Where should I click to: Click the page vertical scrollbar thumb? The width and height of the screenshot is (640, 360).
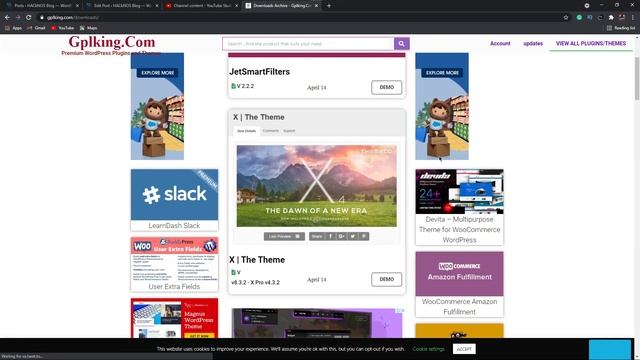(637, 78)
